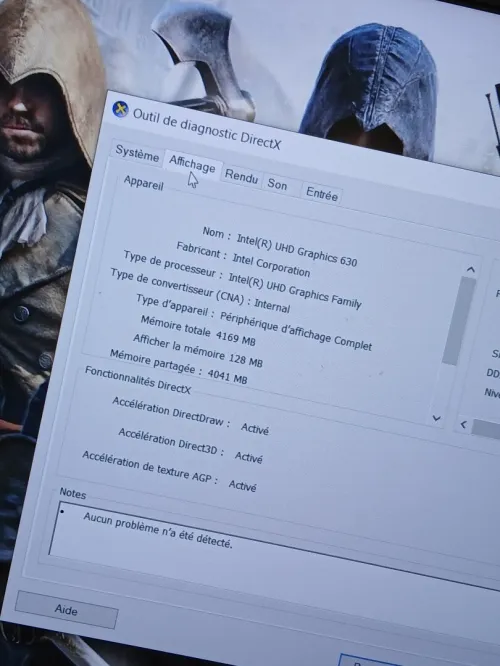The image size is (500, 666).
Task: Click the drivers panel left scroll arrow
Action: [x=463, y=424]
